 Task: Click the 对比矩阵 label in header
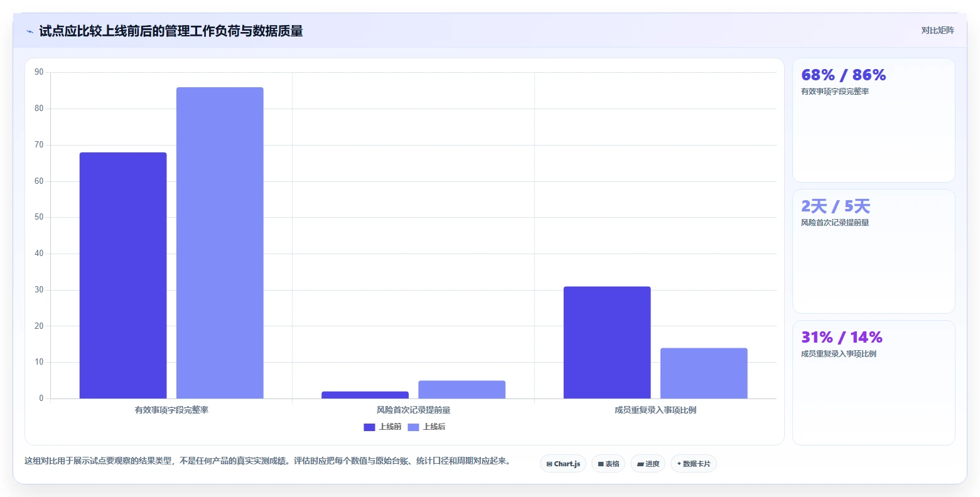point(937,30)
